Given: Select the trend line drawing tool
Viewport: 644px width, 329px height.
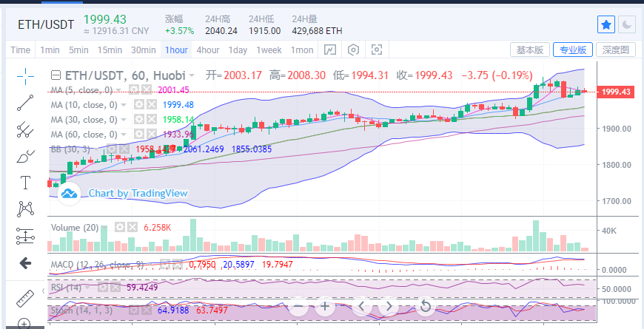Looking at the screenshot, I should (25, 103).
